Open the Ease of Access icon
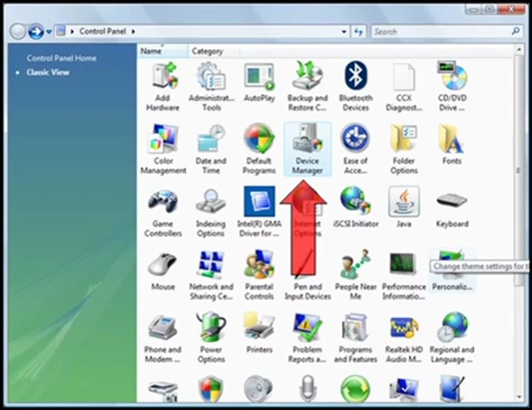The image size is (532, 410). (355, 150)
